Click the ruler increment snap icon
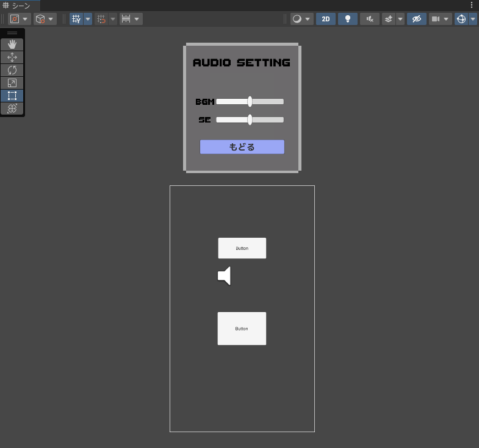This screenshot has width=479, height=448. click(x=126, y=19)
